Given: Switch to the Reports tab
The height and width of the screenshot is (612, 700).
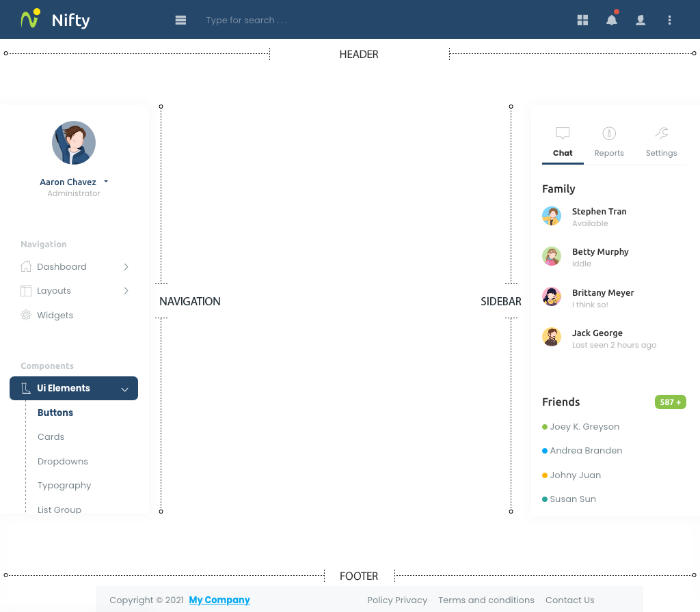Looking at the screenshot, I should (x=609, y=143).
